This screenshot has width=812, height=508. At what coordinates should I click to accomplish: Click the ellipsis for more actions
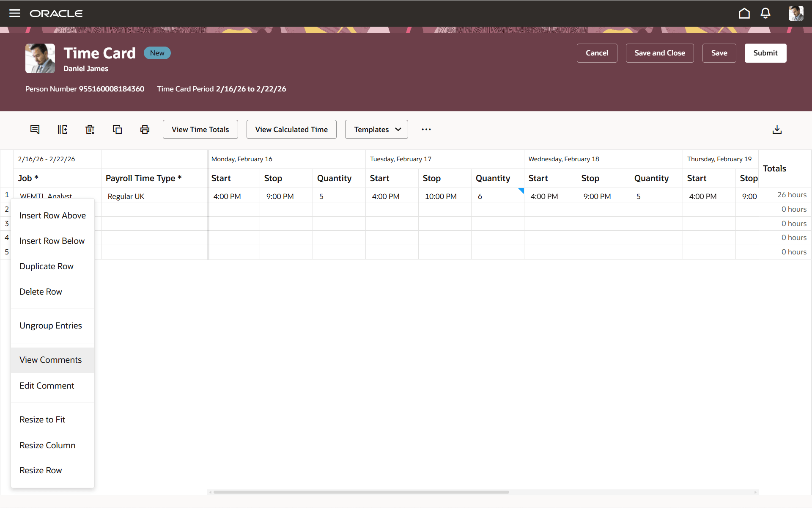click(426, 129)
